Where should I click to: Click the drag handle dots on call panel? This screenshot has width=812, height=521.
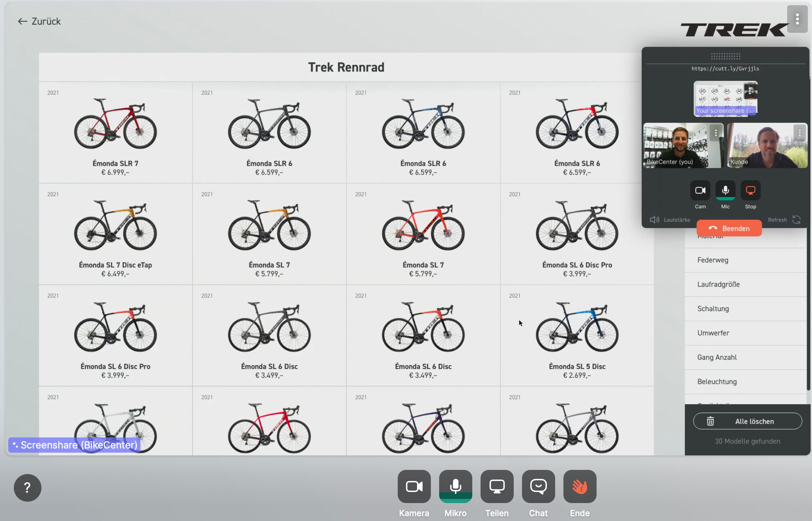(x=725, y=56)
